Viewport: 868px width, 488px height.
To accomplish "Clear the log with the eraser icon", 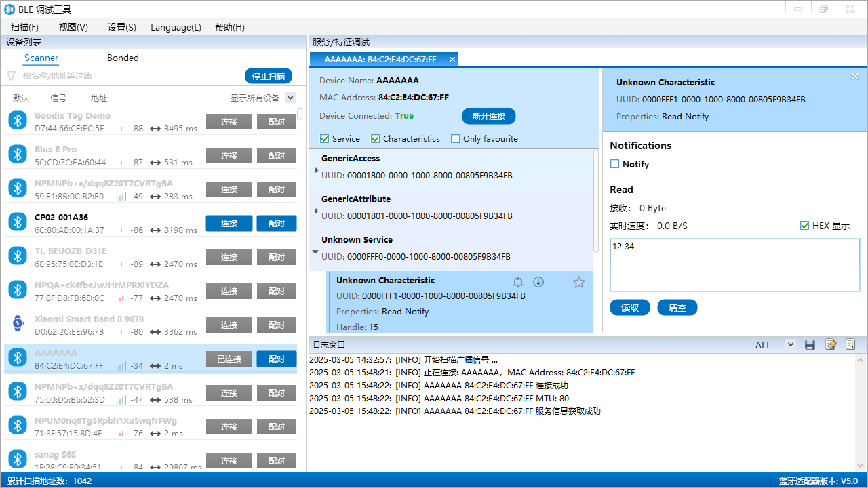I will (x=830, y=344).
